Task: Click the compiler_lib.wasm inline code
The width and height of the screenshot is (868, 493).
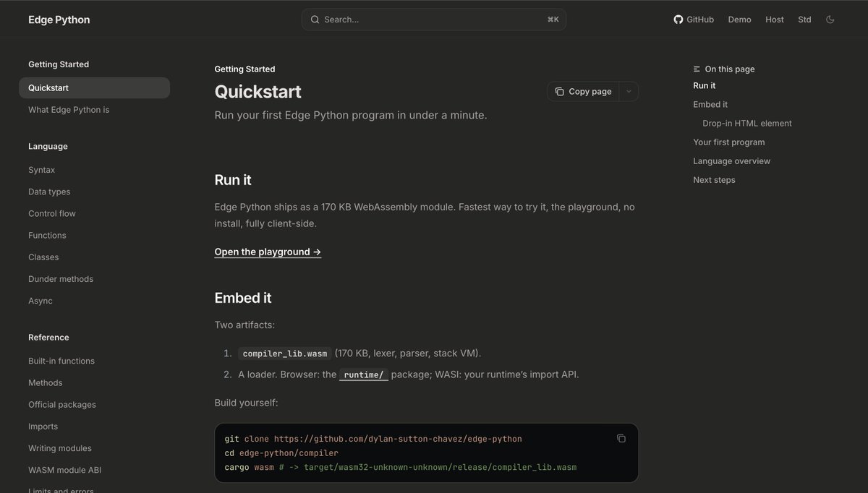Action: [285, 353]
